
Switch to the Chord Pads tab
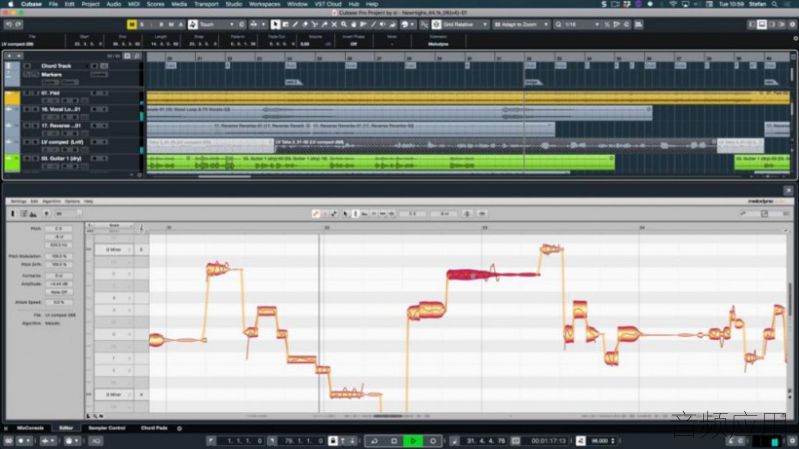pos(154,428)
